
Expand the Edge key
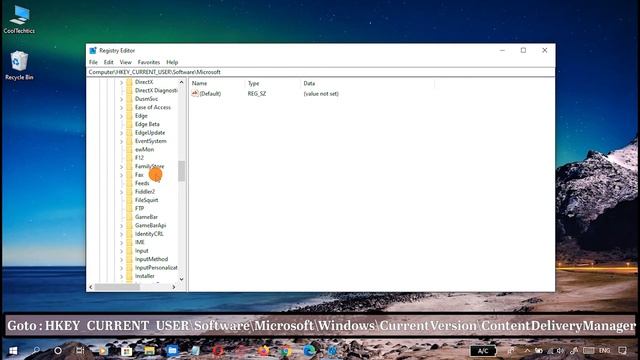click(121, 116)
